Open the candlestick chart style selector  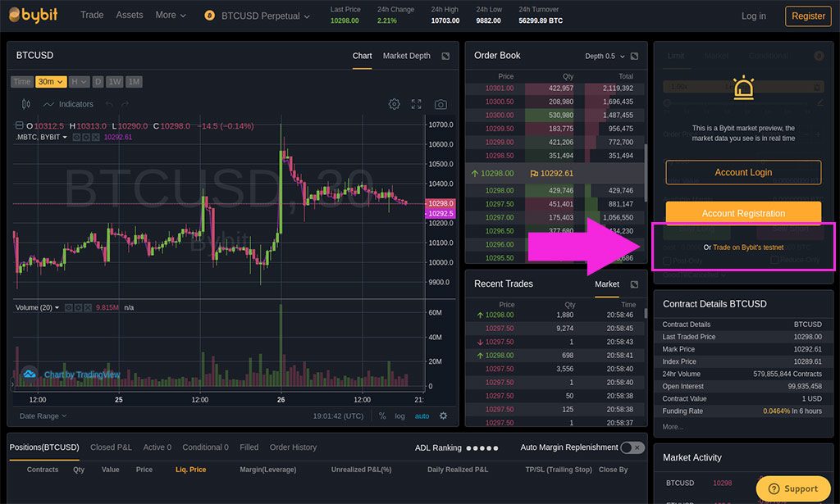(x=25, y=104)
